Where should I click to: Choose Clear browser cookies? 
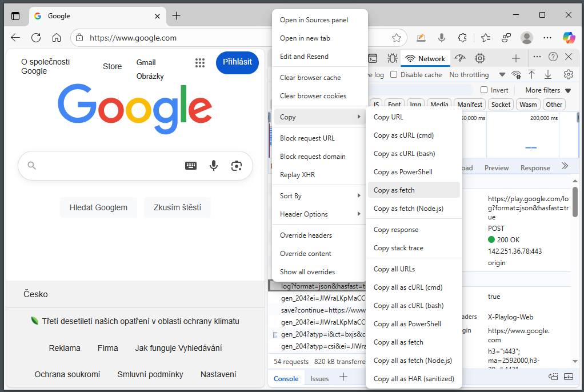(319, 96)
